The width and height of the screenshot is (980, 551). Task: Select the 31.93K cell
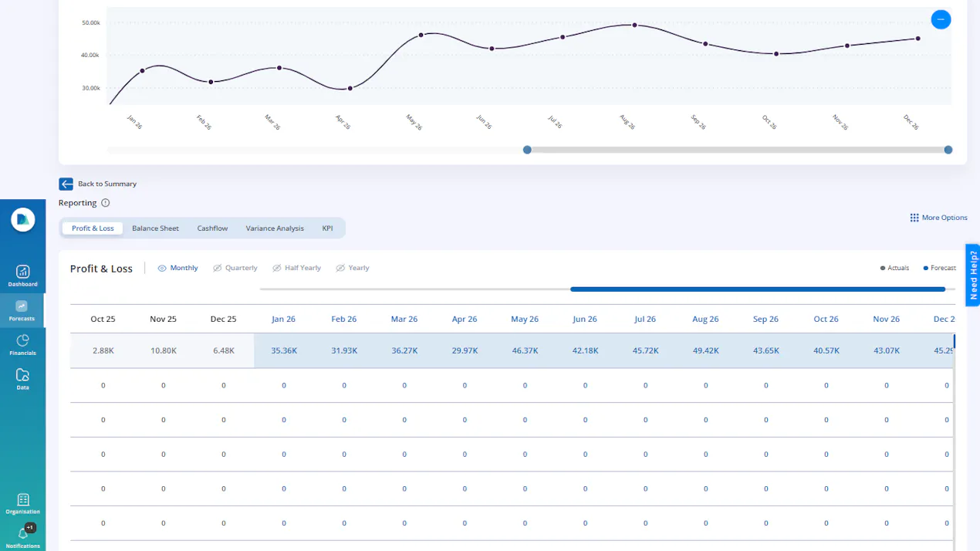pyautogui.click(x=344, y=350)
